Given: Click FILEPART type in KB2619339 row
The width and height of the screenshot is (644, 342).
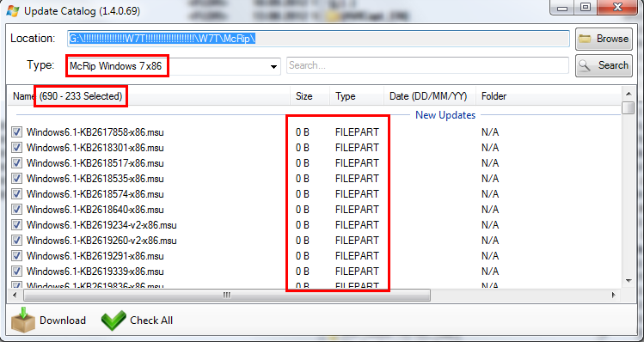Looking at the screenshot, I should [357, 272].
